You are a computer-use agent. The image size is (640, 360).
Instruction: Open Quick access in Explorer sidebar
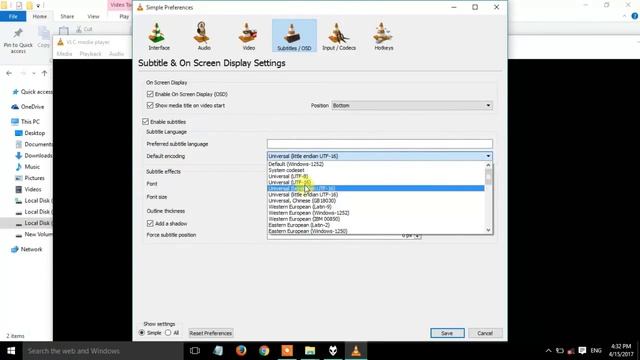pyautogui.click(x=32, y=92)
